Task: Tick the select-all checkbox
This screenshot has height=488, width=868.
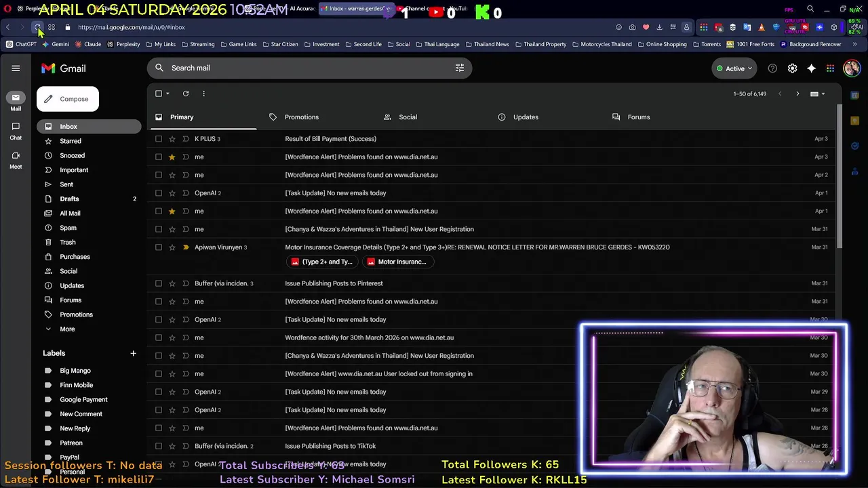Action: pos(159,94)
